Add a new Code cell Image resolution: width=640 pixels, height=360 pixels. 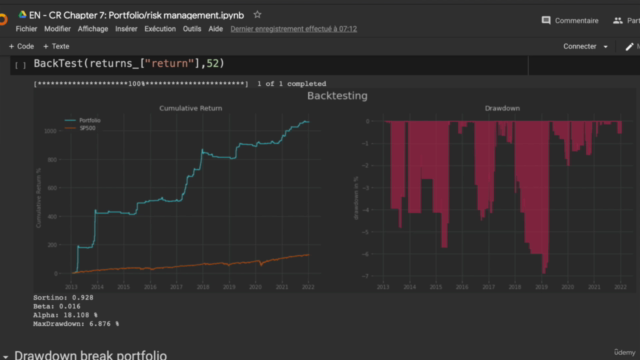[x=21, y=47]
